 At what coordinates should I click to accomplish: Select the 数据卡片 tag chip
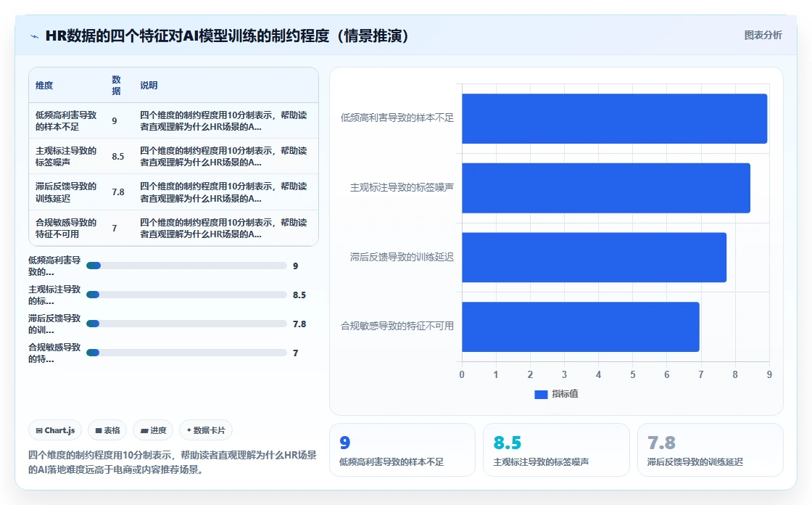(x=206, y=430)
